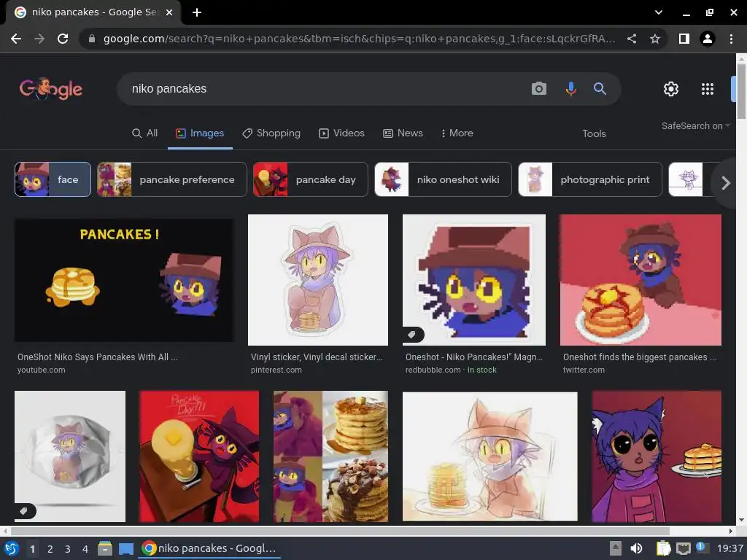Open Oneshot - Niko Pancakes! Magnet link
747x560 pixels.
(474, 357)
